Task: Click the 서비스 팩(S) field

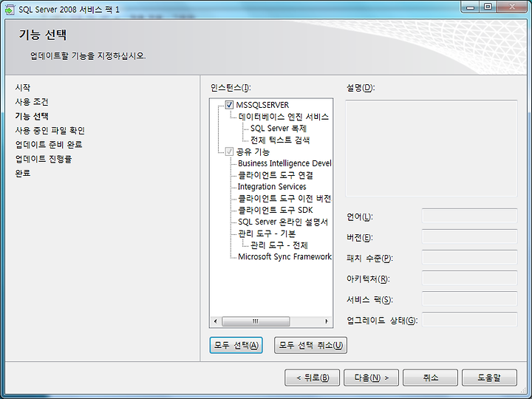Action: (x=470, y=299)
